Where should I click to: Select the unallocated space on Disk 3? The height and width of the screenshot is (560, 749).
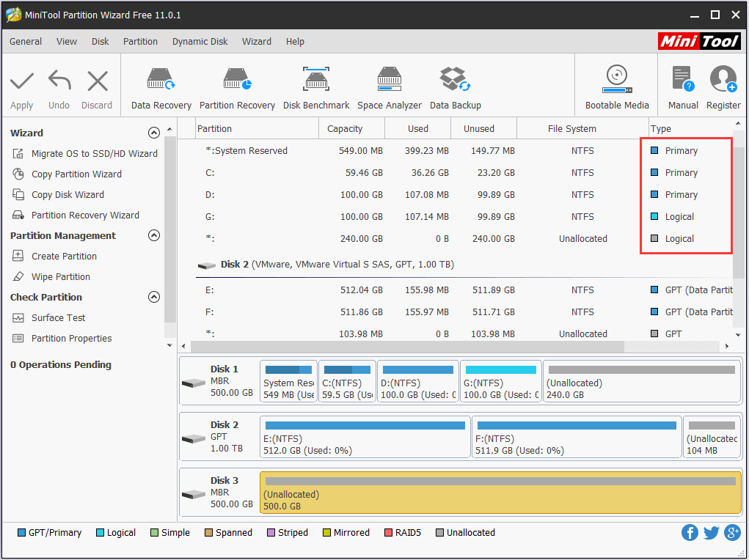pos(499,493)
